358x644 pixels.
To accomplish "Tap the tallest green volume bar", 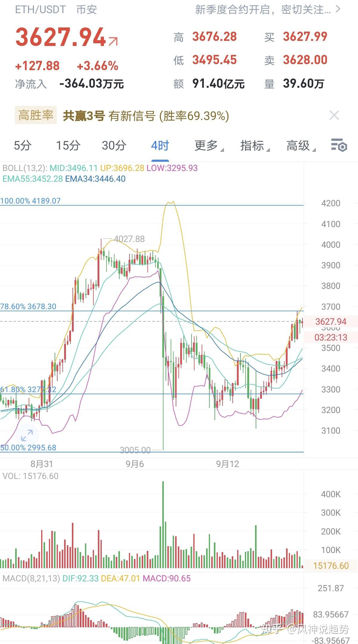I will pos(163,524).
